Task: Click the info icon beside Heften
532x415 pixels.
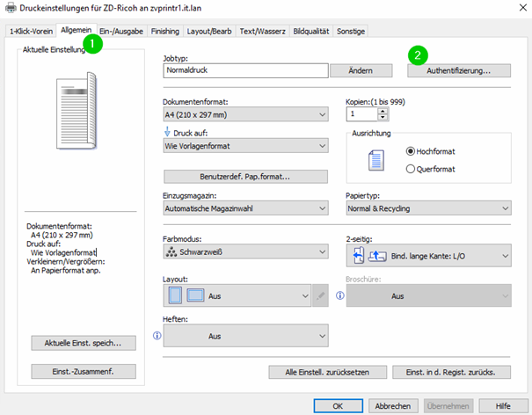Action: coord(157,335)
